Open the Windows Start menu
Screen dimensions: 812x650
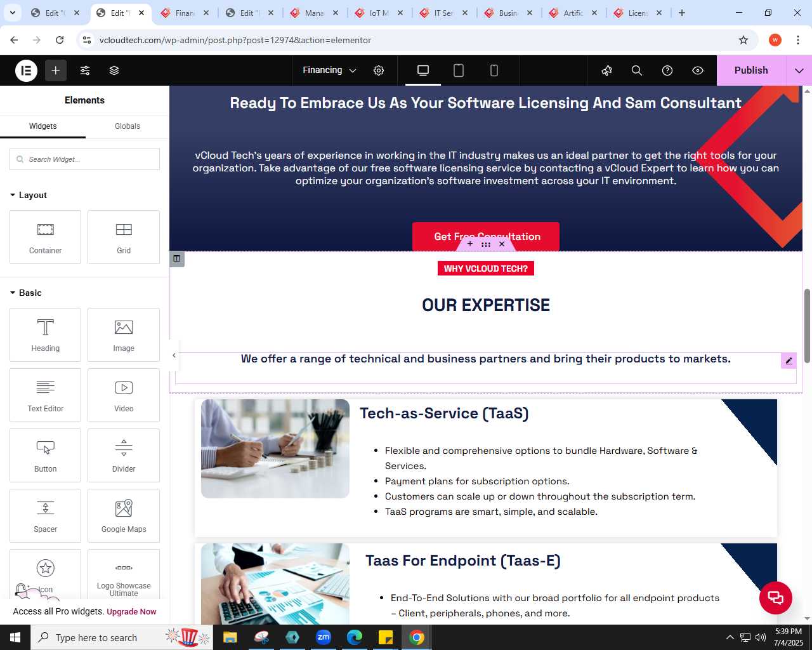point(15,637)
